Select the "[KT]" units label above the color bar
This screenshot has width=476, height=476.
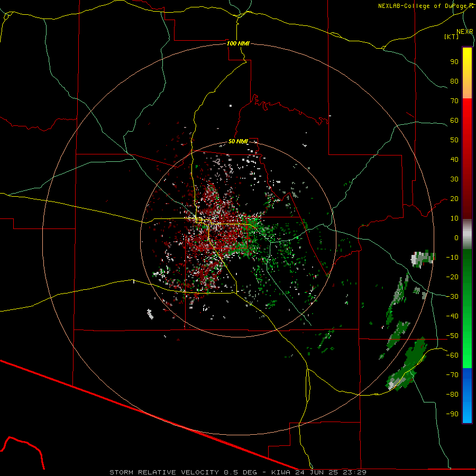(x=452, y=36)
